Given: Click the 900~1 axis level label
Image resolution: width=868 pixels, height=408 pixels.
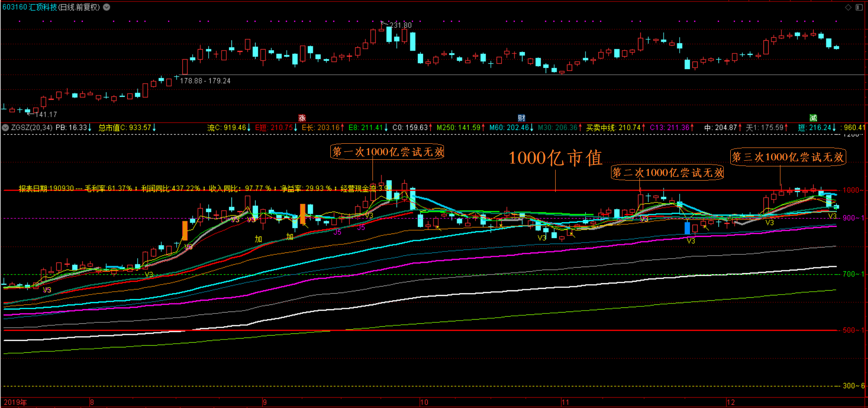Looking at the screenshot, I should (x=853, y=218).
